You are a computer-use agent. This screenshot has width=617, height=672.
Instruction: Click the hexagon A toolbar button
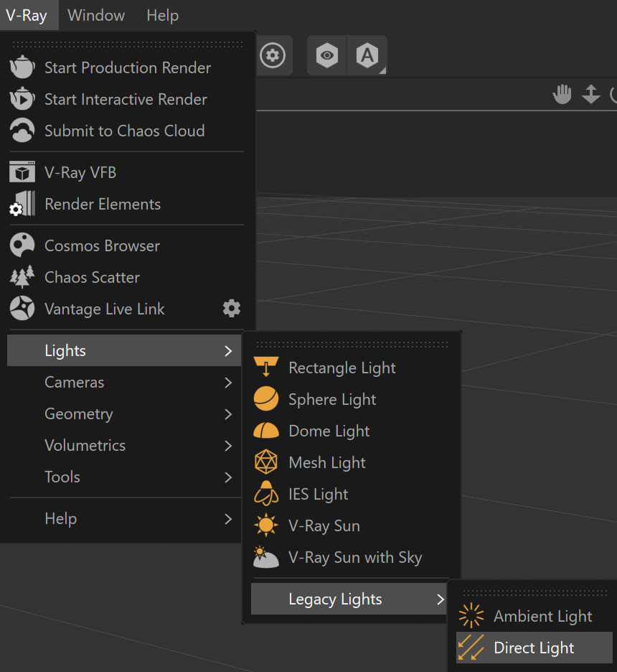pos(367,55)
